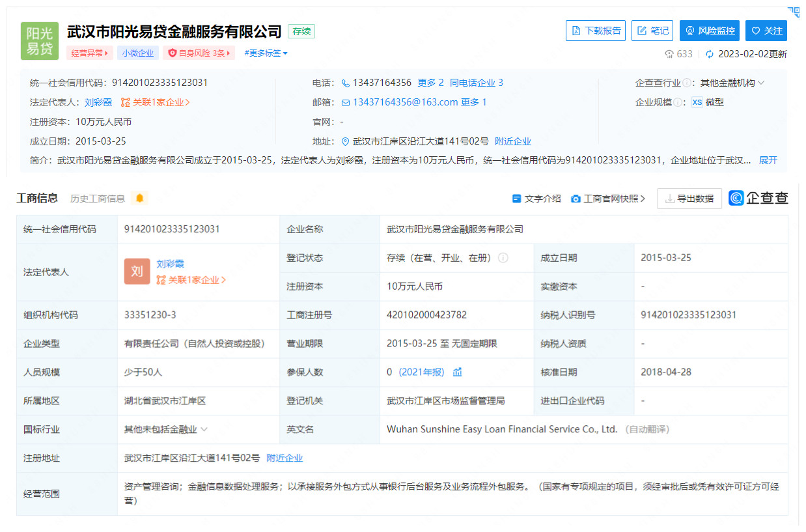Click the 刘 avatar in the table
806x532 pixels.
[137, 272]
